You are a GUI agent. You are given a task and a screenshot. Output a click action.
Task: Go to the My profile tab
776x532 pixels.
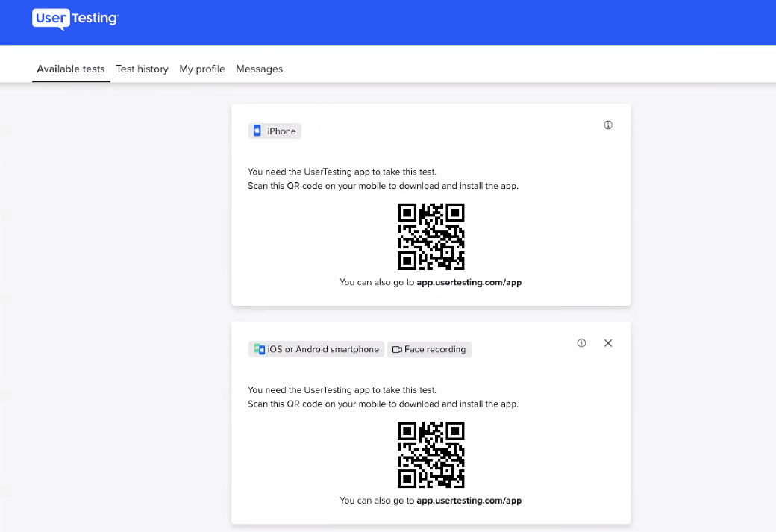click(202, 69)
